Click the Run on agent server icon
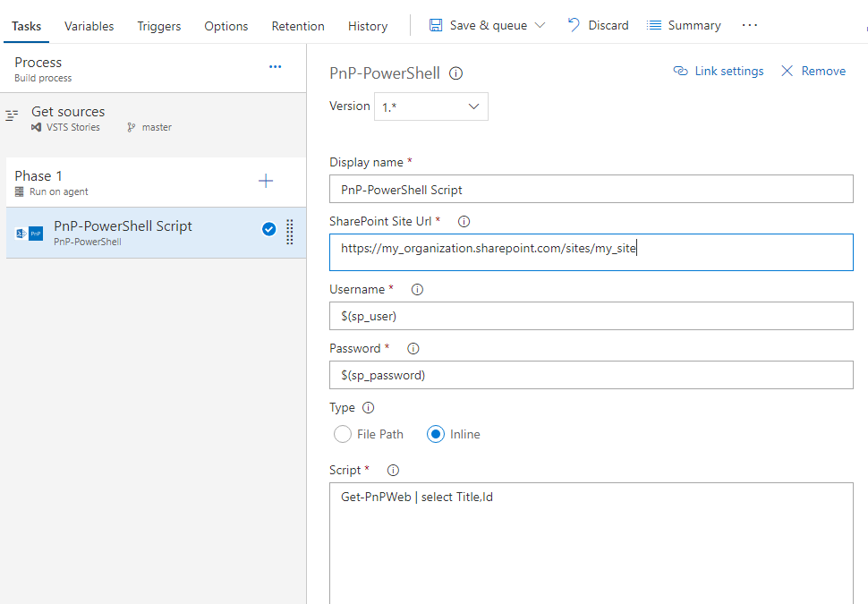This screenshot has width=868, height=604. point(20,191)
